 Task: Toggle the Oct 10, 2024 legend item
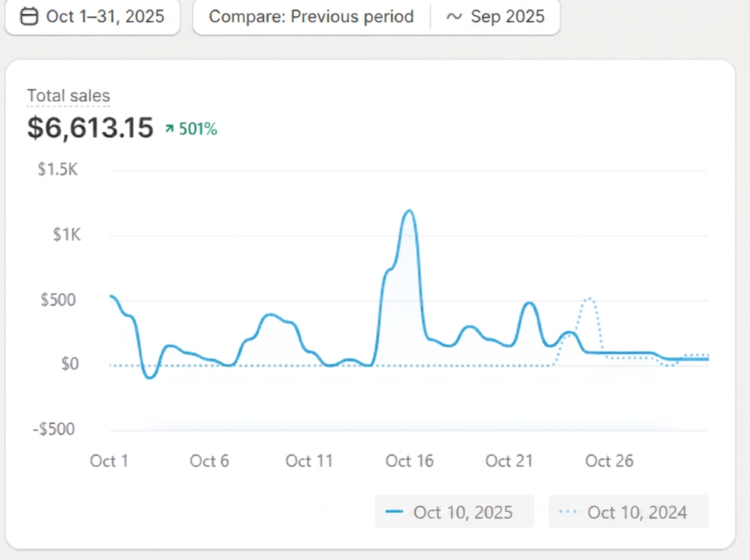[x=628, y=512]
